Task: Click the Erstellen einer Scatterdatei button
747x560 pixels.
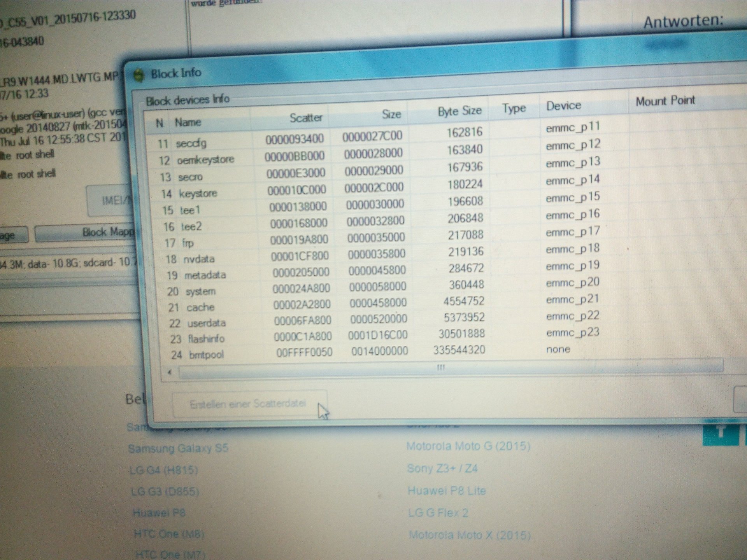Action: pyautogui.click(x=249, y=404)
